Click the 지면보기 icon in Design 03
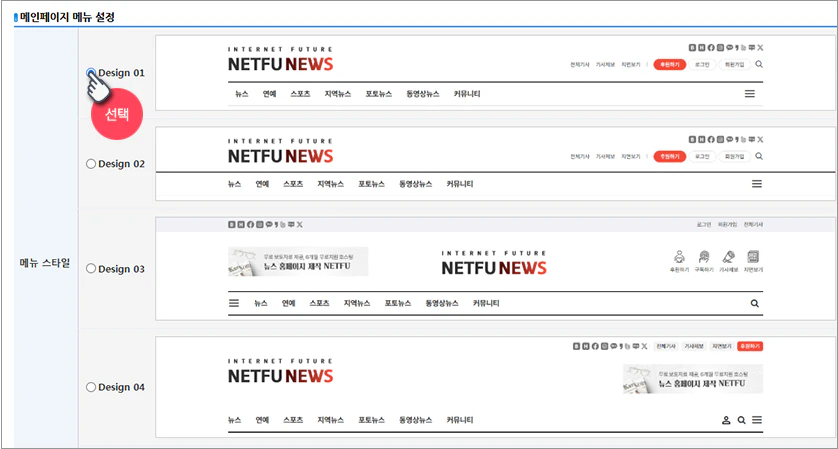 (x=753, y=260)
